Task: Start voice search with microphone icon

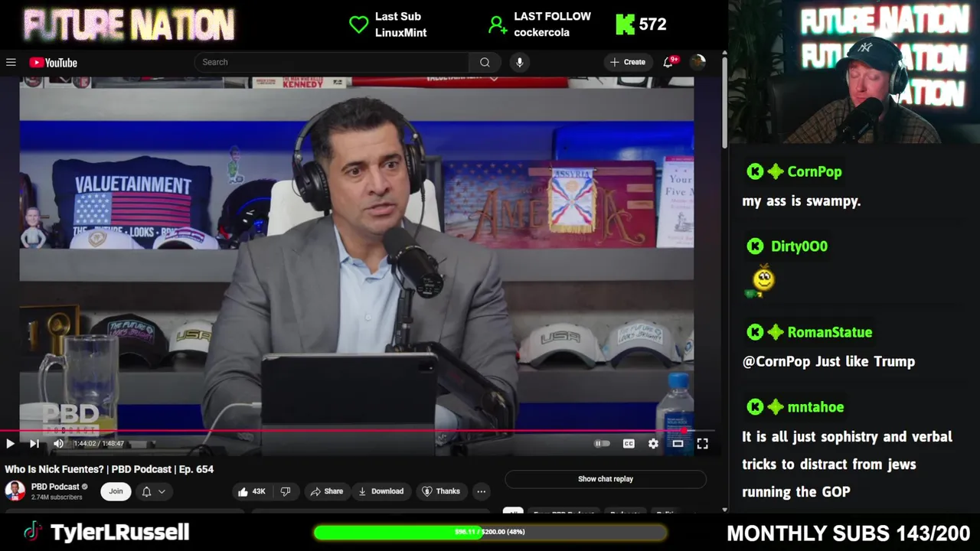Action: tap(519, 62)
